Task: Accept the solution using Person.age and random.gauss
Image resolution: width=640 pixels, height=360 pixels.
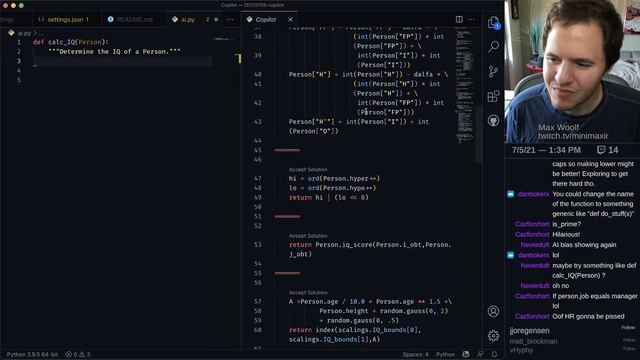Action: [308, 293]
